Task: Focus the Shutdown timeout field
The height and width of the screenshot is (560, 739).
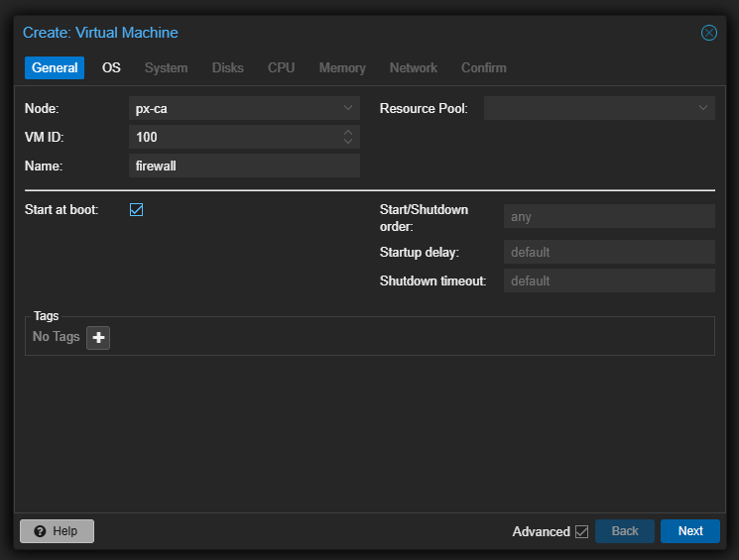Action: pyautogui.click(x=609, y=280)
